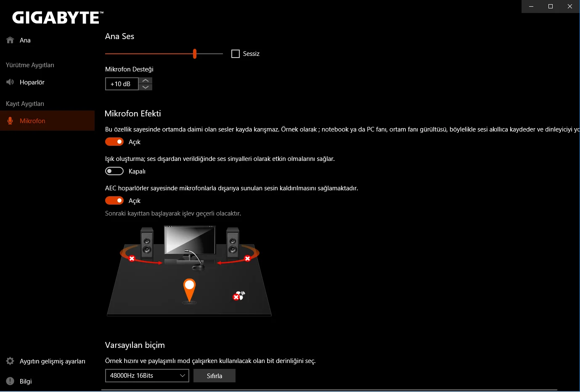Open Aygıtın gelişmiş ayarları link
The image size is (580, 392).
[x=53, y=361]
